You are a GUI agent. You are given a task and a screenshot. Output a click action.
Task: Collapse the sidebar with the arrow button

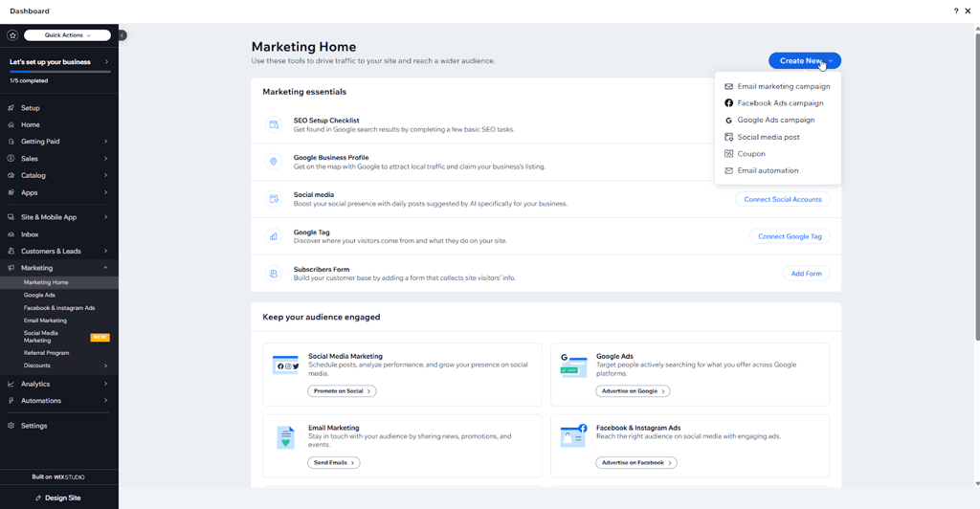point(122,35)
